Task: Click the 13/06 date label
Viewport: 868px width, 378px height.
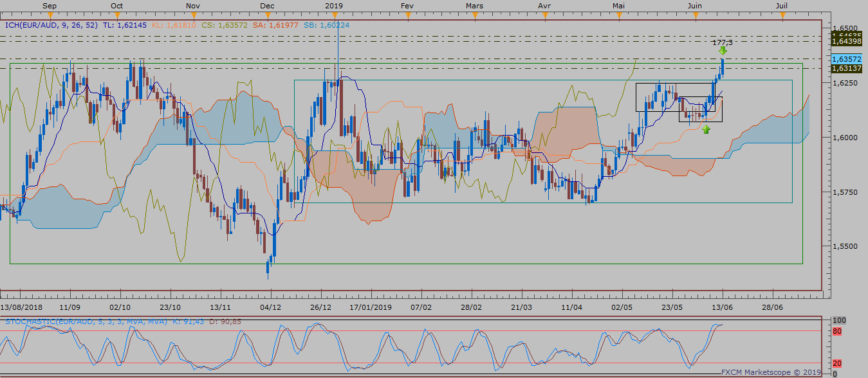Action: coord(723,307)
